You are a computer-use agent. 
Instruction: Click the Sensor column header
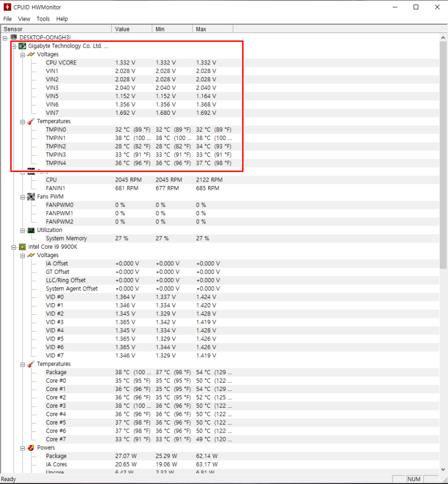tap(56, 29)
